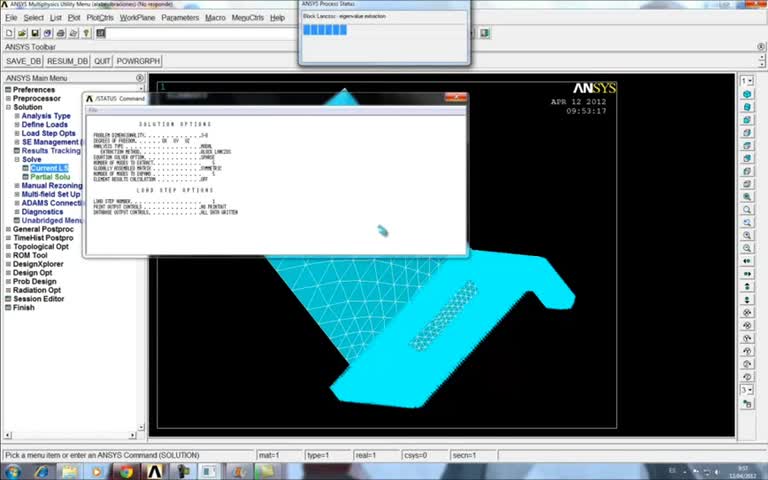Open Unabridged Menu in Solution
Screen dimensions: 768x480
[52, 220]
